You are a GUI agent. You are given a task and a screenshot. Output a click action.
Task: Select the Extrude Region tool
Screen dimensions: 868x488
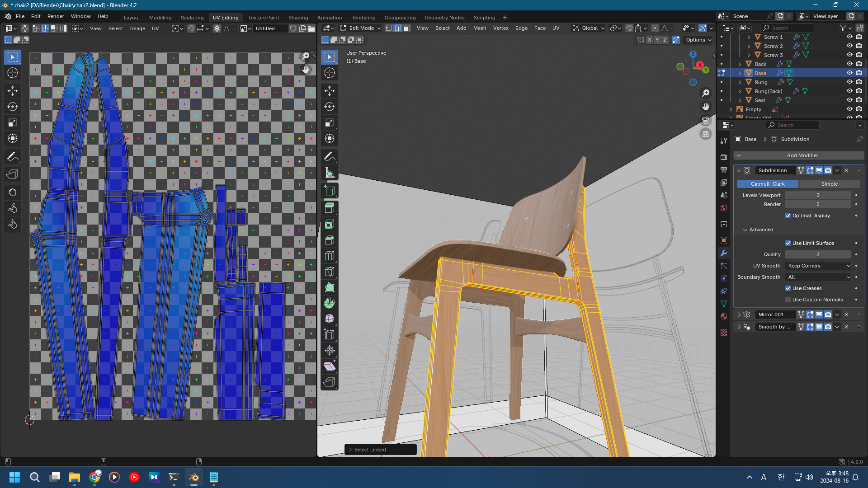click(x=330, y=208)
